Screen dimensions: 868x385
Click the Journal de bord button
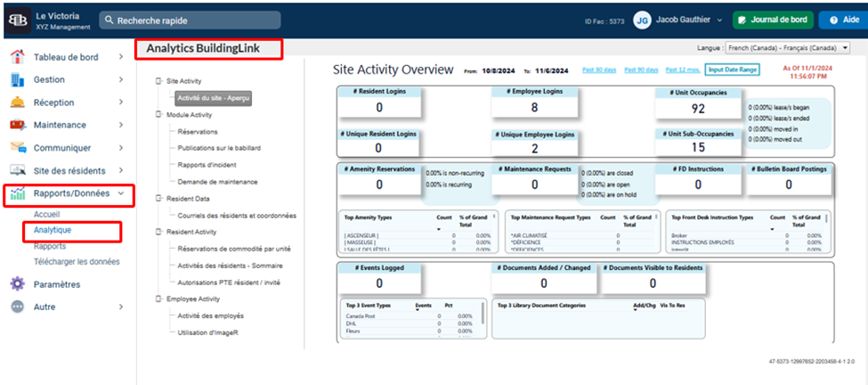click(773, 20)
